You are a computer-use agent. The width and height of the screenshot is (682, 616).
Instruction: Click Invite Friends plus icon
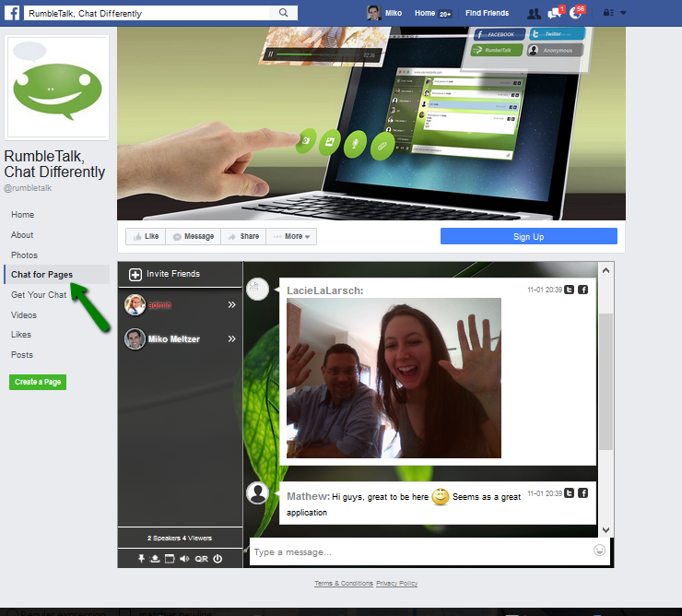pos(135,274)
